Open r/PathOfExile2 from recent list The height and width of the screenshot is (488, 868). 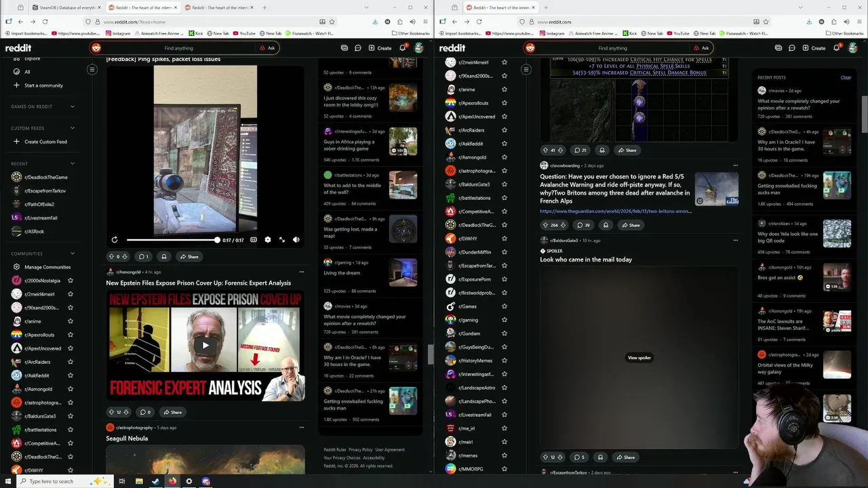(x=39, y=204)
